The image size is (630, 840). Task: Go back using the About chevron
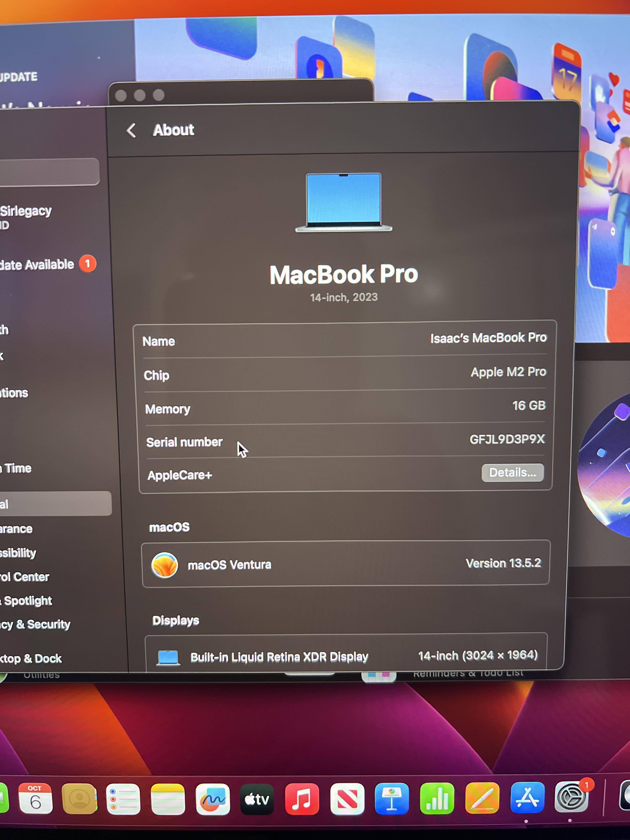tap(131, 131)
